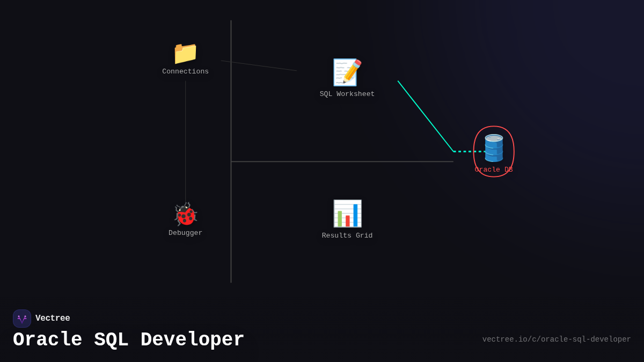The width and height of the screenshot is (644, 362).
Task: Click the Connections label text
Action: tap(185, 71)
